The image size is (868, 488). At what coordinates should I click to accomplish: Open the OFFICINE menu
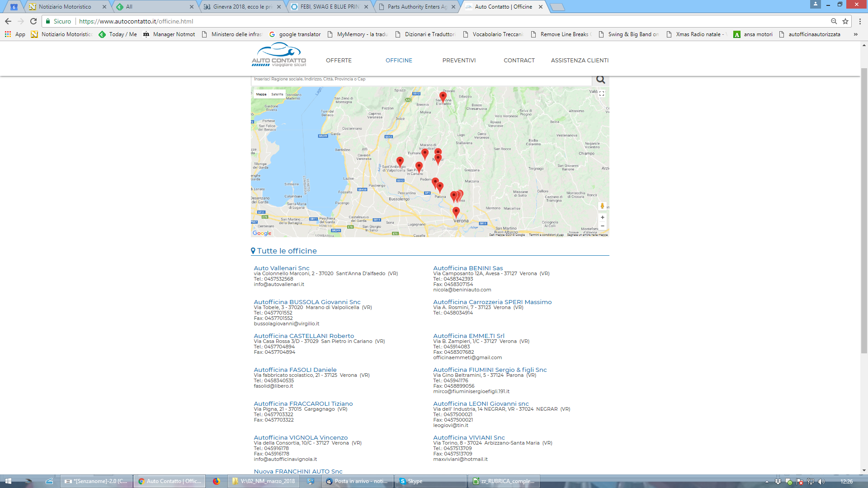399,61
